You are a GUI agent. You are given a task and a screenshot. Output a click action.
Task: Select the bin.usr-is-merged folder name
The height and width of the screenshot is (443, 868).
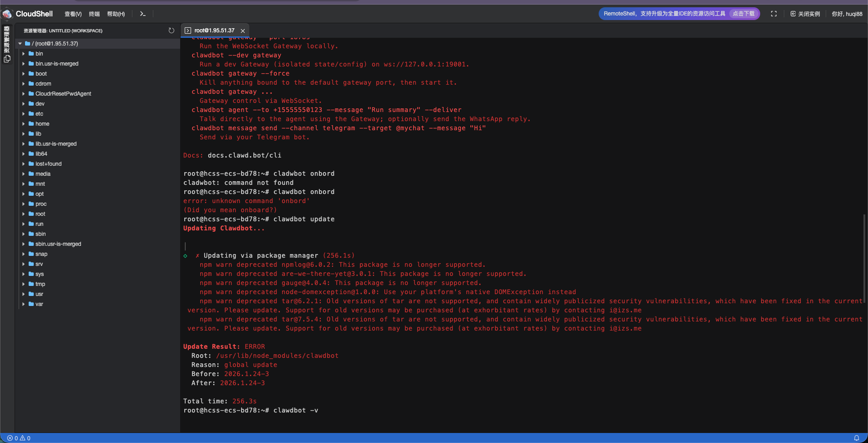point(57,64)
